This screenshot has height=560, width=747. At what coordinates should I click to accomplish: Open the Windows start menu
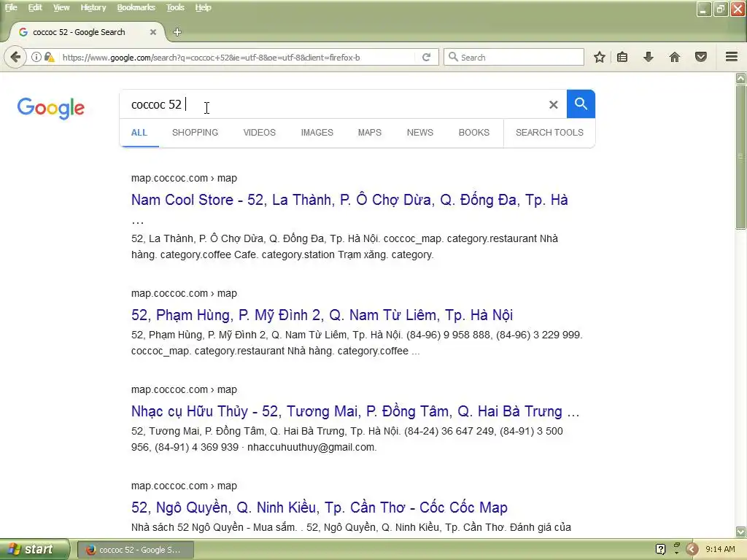click(x=34, y=550)
